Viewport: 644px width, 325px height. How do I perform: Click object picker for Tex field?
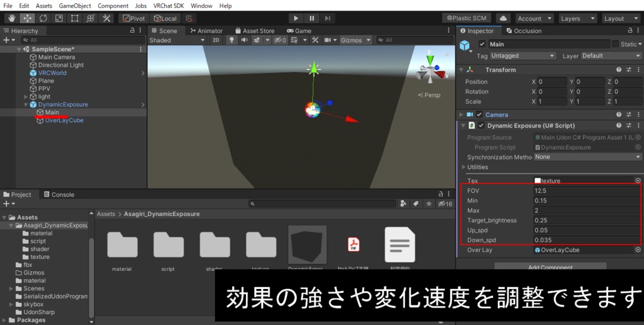click(638, 181)
